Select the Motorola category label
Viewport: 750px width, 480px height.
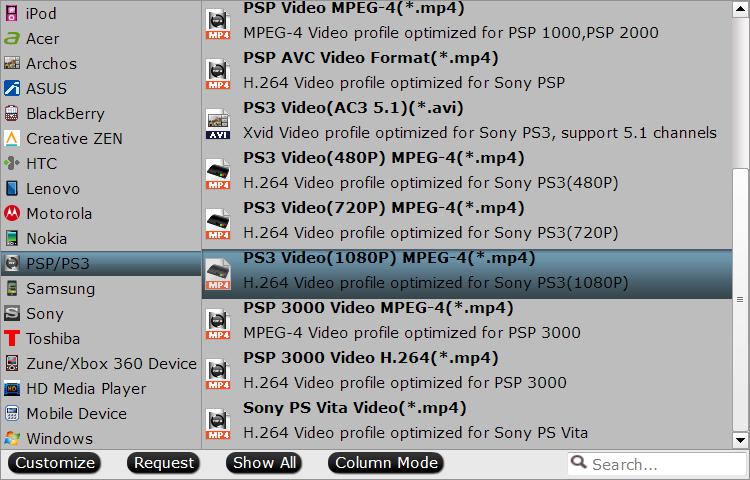point(59,213)
